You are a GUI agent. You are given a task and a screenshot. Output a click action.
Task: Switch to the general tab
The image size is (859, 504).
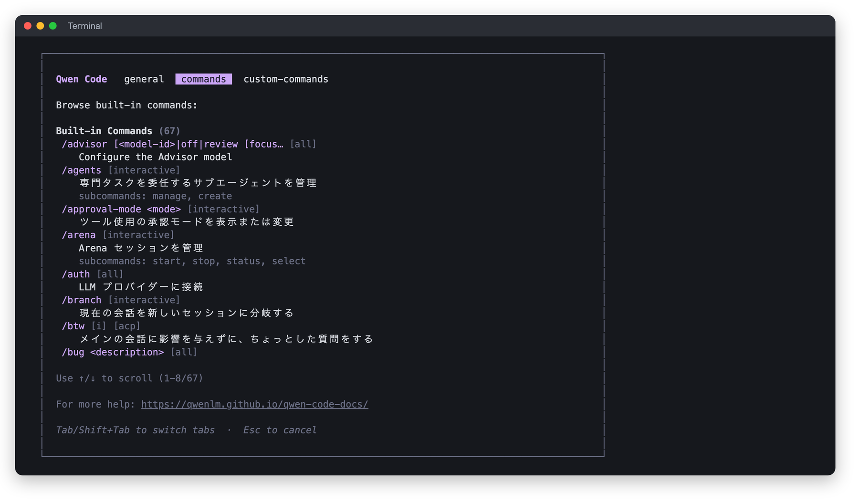[144, 79]
